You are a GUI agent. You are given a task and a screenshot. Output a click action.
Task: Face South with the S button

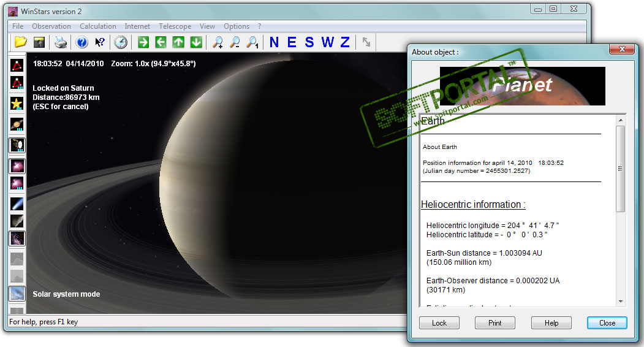[309, 42]
